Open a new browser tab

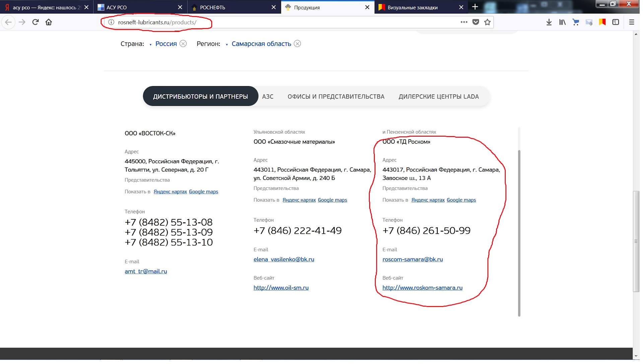click(x=475, y=7)
